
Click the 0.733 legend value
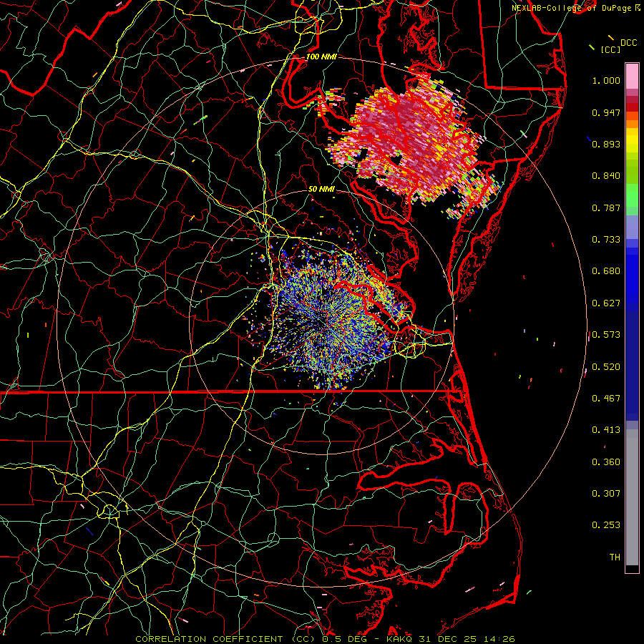coord(606,240)
